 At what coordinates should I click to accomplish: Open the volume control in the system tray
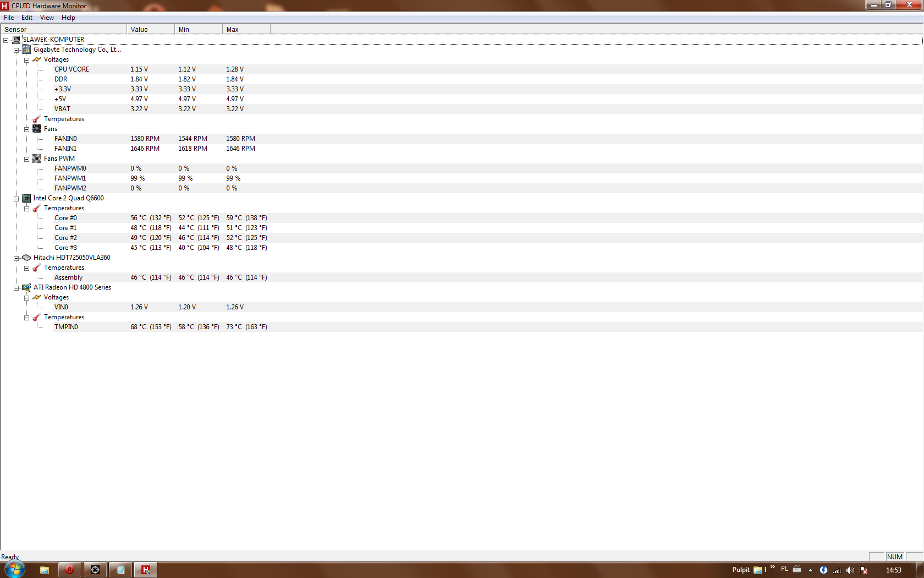pos(850,570)
